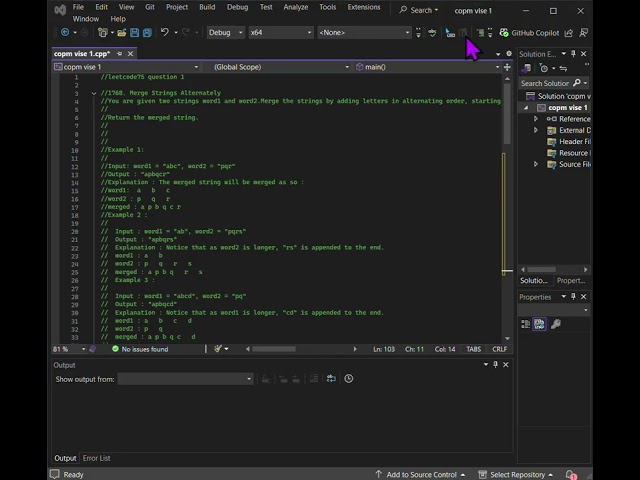Viewport: 640px width, 480px height.
Task: Click the code cleanup broom icon
Action: (x=218, y=349)
